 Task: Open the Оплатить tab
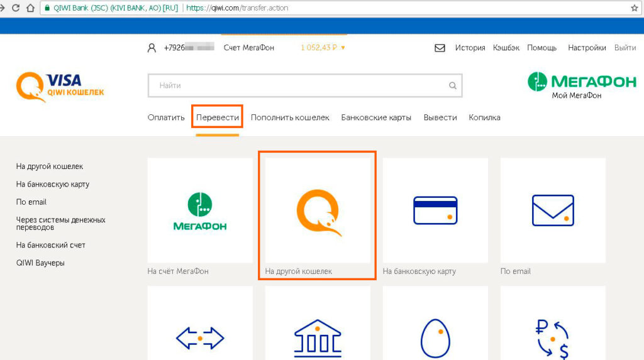point(166,117)
